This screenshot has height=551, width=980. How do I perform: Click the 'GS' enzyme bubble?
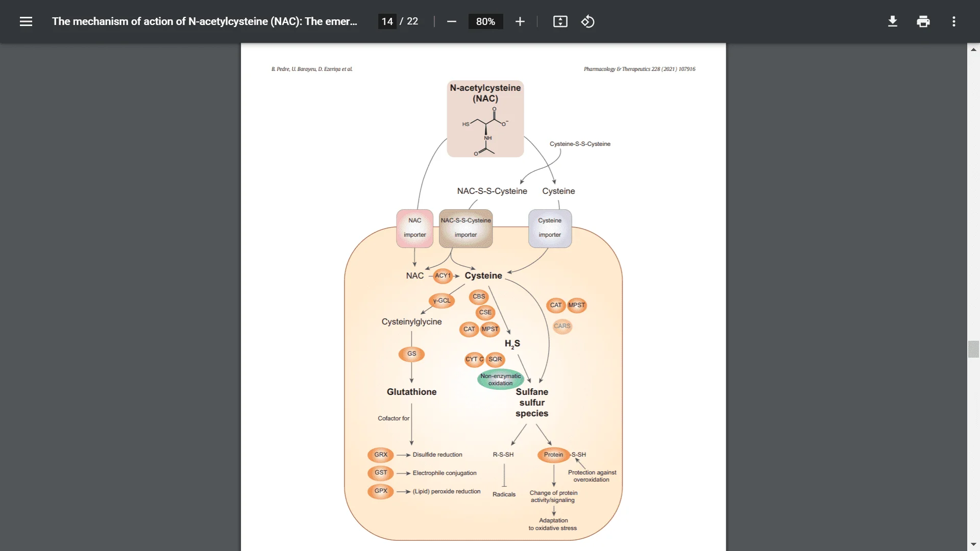click(x=411, y=354)
